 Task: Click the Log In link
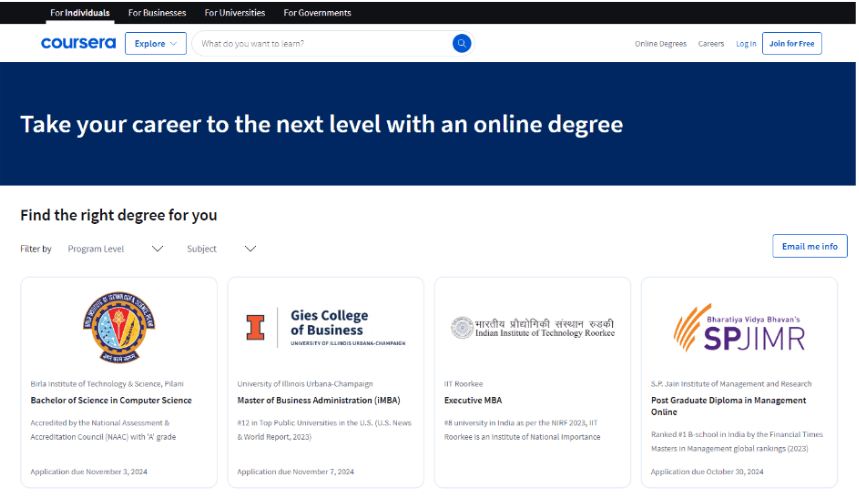point(746,44)
